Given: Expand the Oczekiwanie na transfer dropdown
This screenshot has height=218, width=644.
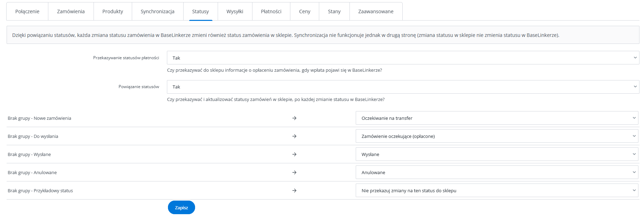Looking at the screenshot, I should [497, 118].
